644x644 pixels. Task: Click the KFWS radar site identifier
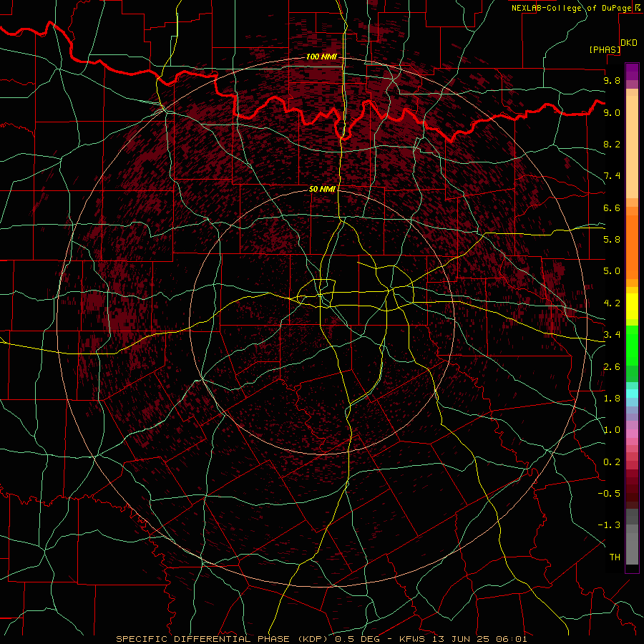coord(411,639)
